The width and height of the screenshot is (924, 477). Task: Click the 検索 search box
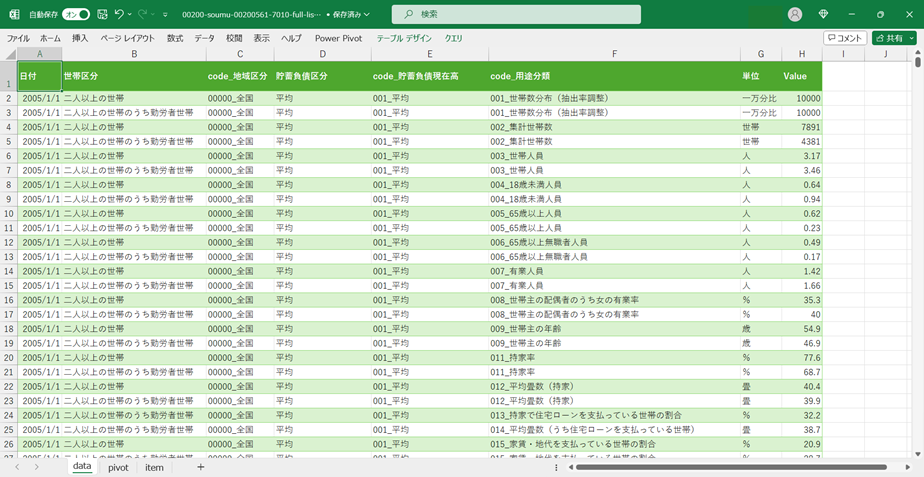pyautogui.click(x=516, y=14)
